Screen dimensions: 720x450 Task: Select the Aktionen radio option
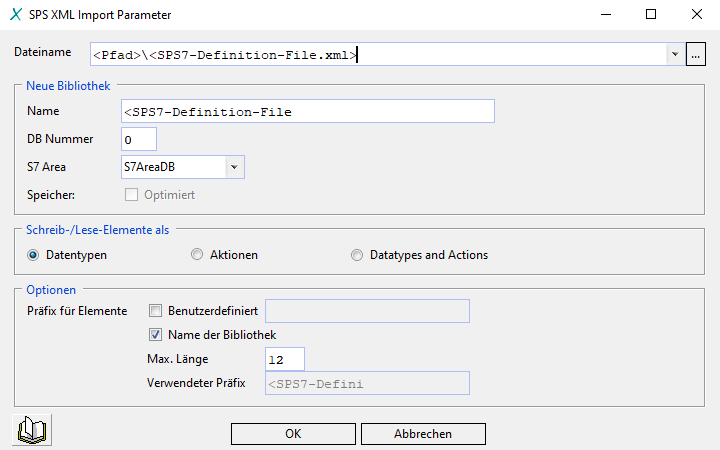pos(197,255)
